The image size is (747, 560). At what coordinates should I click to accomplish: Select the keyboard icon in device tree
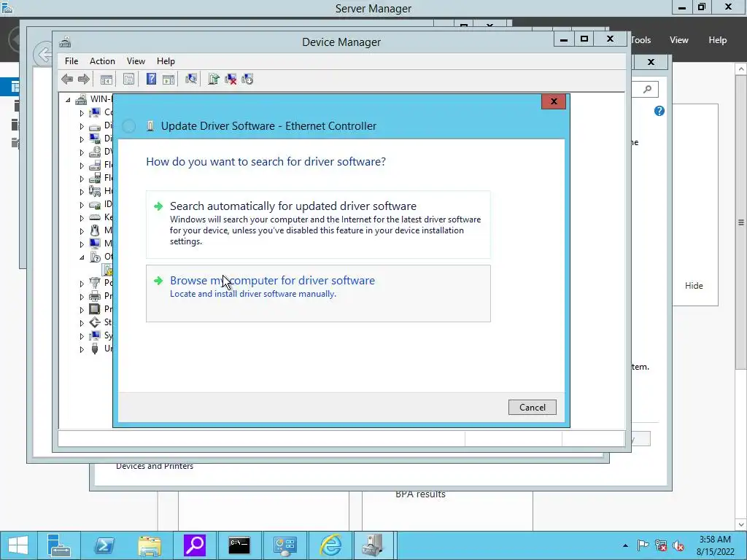click(x=95, y=217)
